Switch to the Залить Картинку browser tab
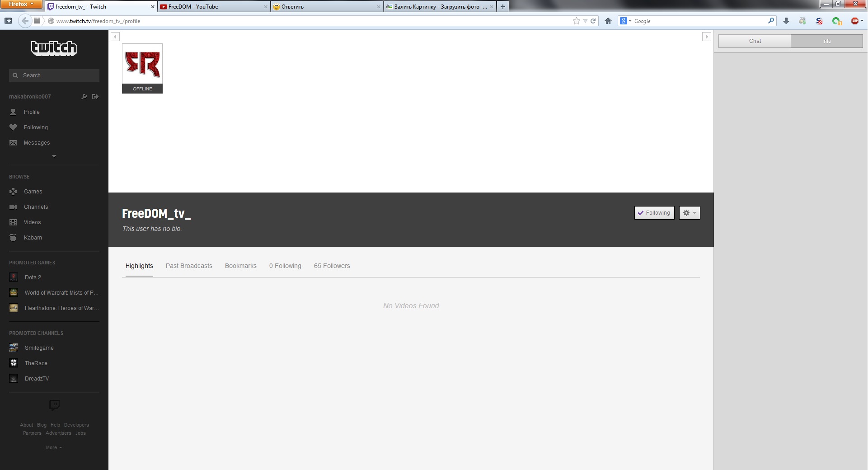Image resolution: width=868 pixels, height=470 pixels. (x=439, y=7)
